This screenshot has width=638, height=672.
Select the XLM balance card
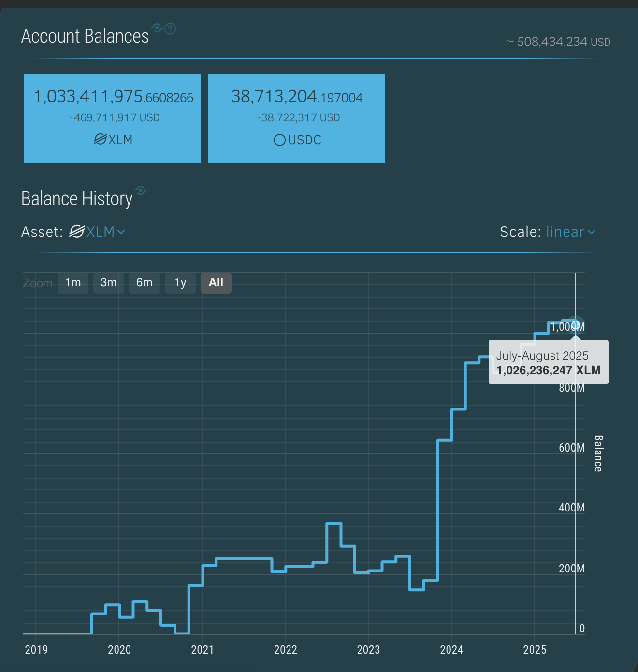(112, 118)
